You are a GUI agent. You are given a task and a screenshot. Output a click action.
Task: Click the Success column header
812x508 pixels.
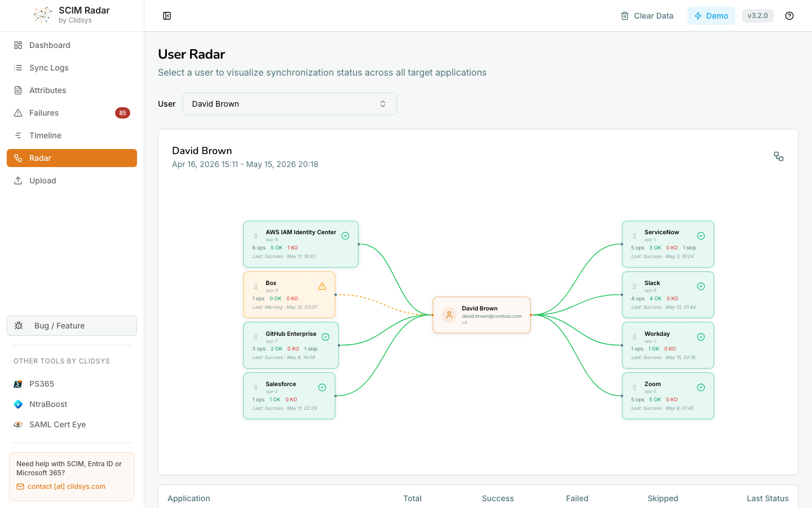click(x=498, y=498)
